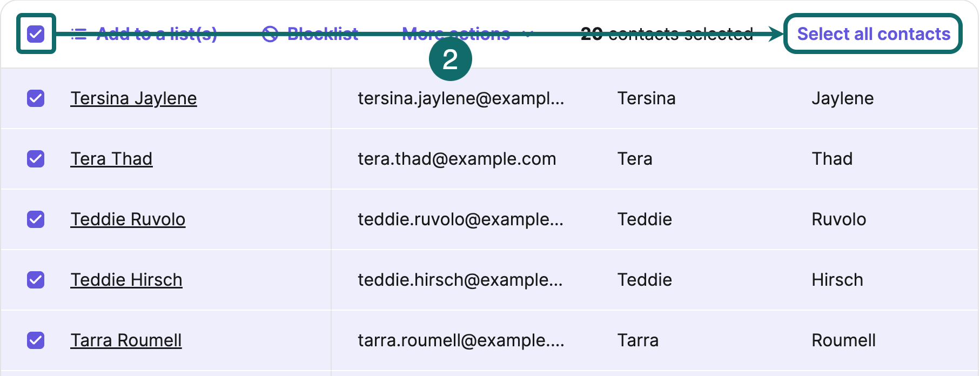Click the list icon beside Add to a list(s)
980x376 pixels.
[79, 34]
